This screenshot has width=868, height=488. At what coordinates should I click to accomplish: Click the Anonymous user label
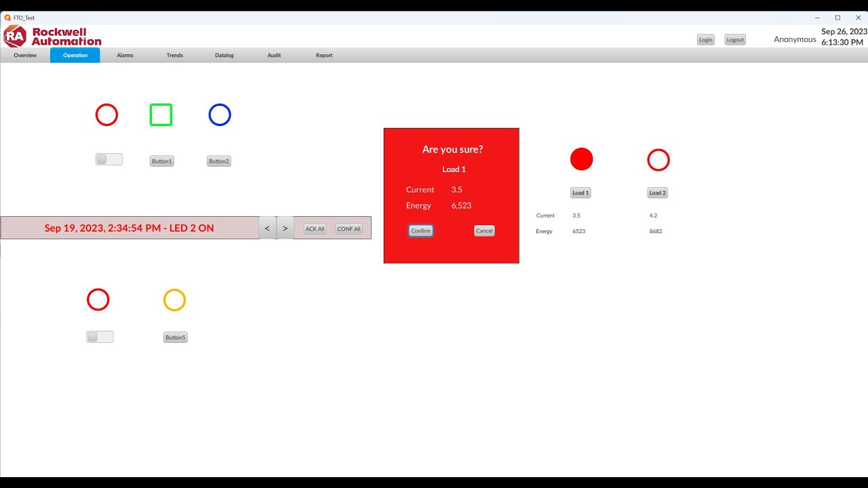tap(795, 39)
